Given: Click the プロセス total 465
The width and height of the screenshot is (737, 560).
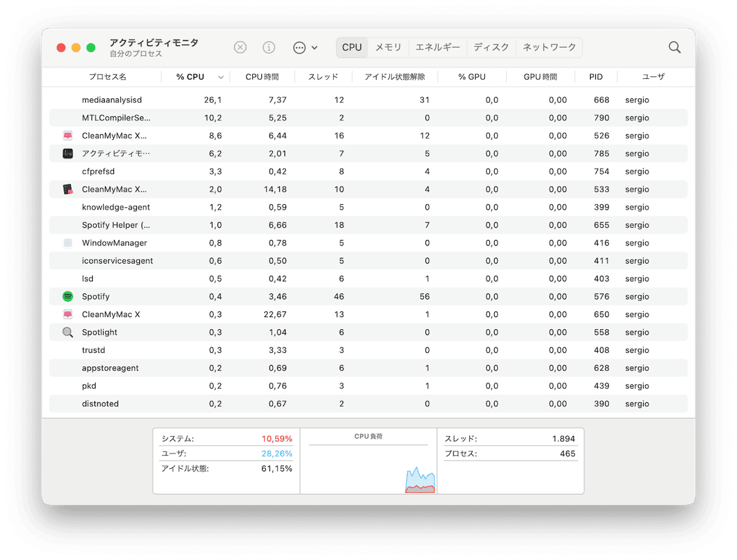Looking at the screenshot, I should (x=568, y=453).
